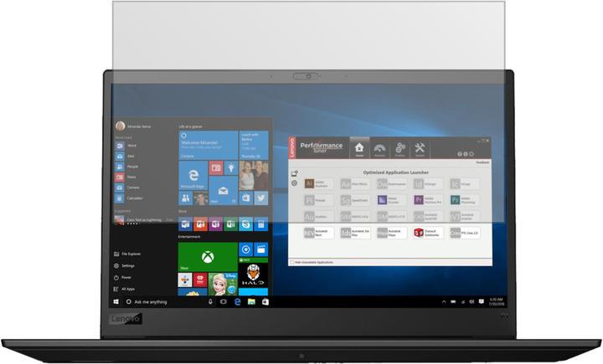Launch Autodesk Maya tile

click(392, 233)
